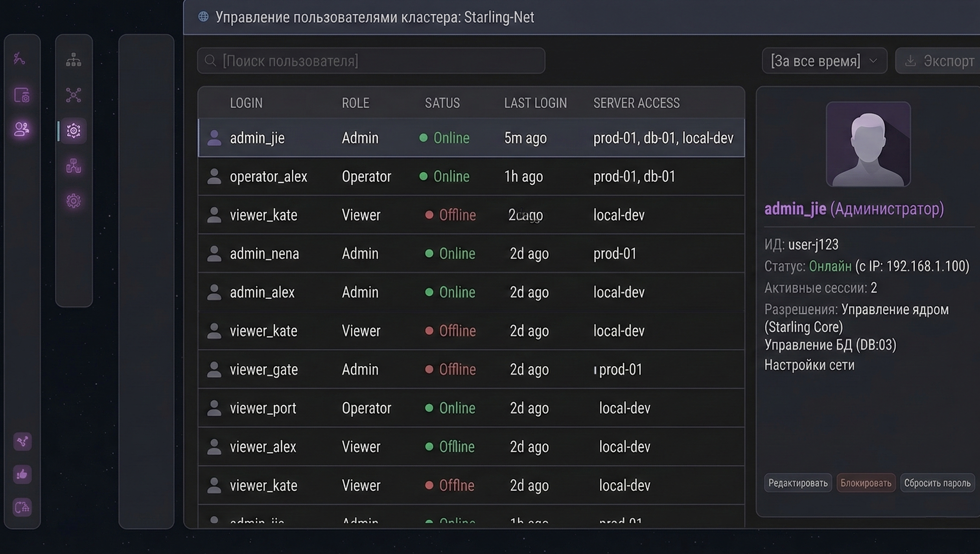Focus the user search field
The image size is (980, 554).
(x=371, y=61)
